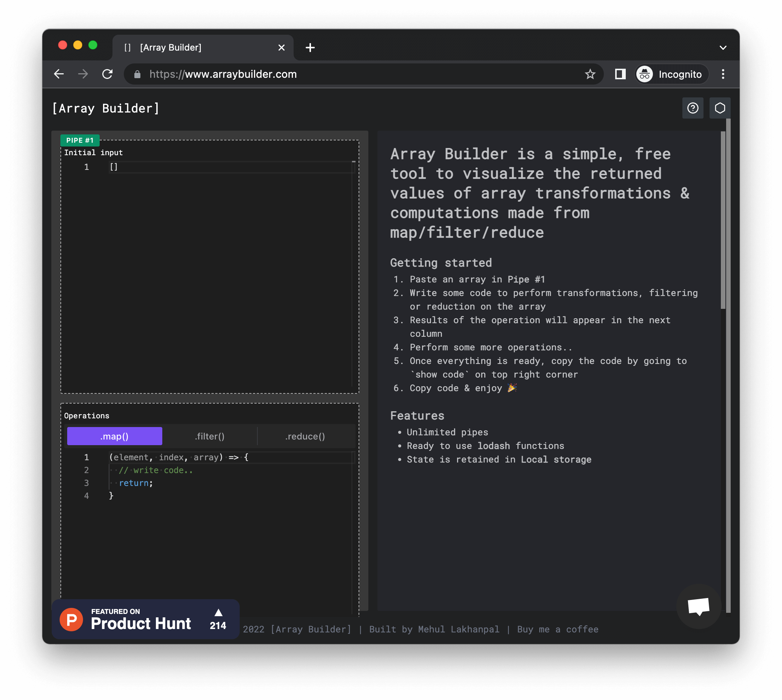
Task: View site info via the lock icon
Action: coord(137,74)
